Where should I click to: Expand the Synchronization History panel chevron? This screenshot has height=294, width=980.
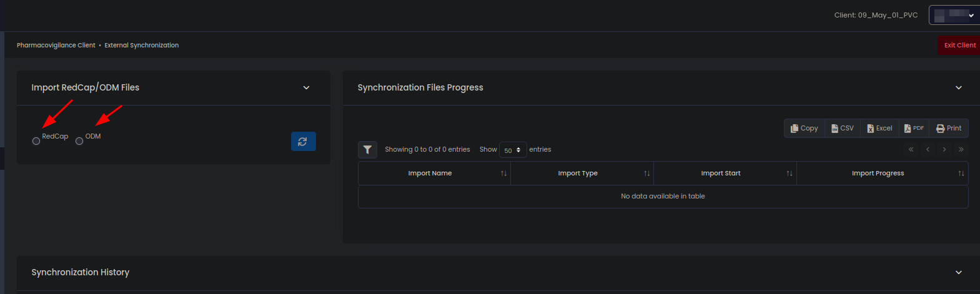pyautogui.click(x=958, y=273)
